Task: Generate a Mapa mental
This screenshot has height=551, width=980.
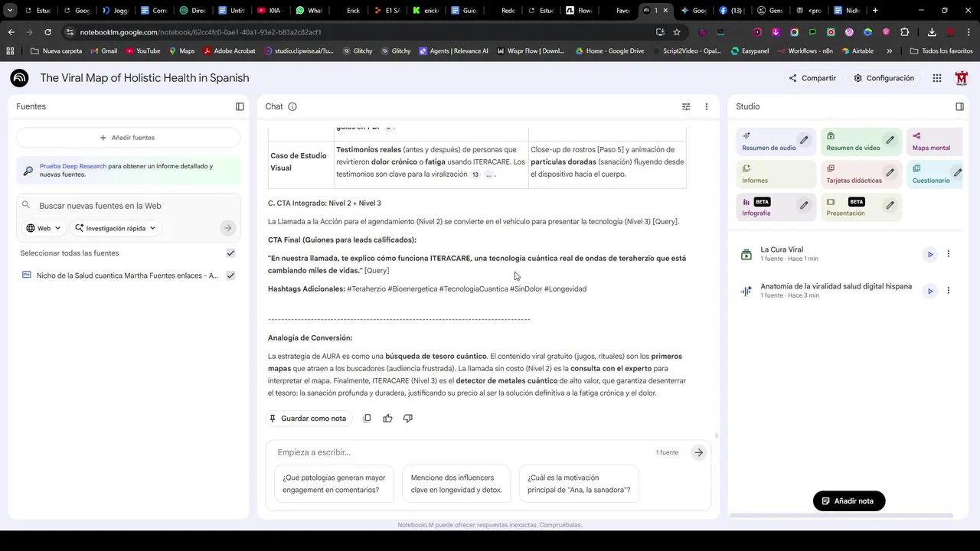Action: [x=933, y=141]
